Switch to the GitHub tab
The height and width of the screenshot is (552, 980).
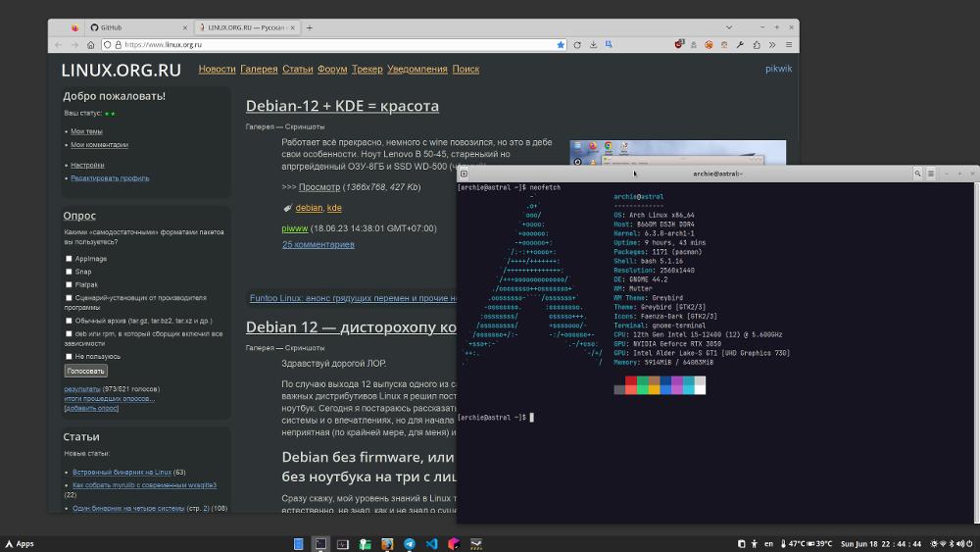[x=139, y=27]
